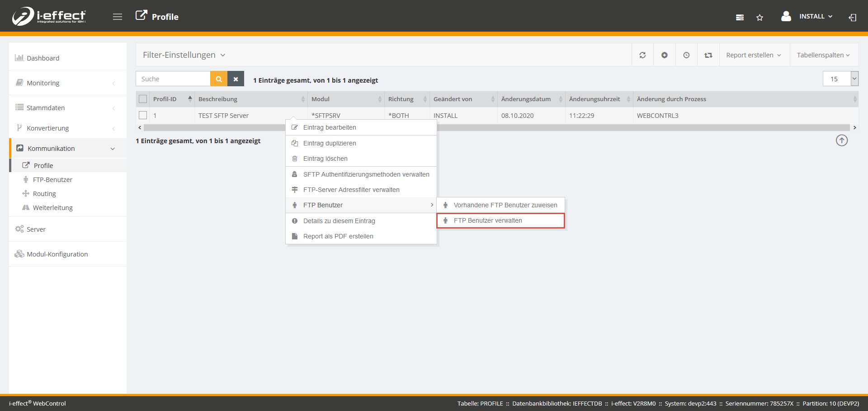Screen dimensions: 868x411
Task: Toggle the hamburger sidebar menu icon
Action: [x=118, y=17]
